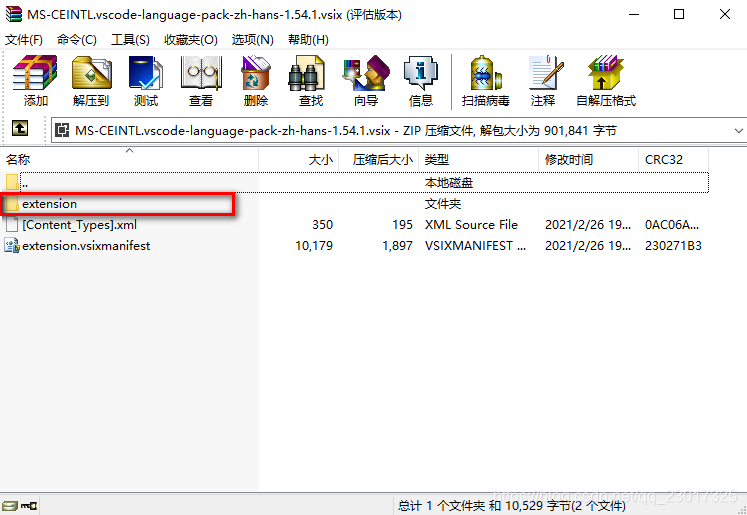747x515 pixels.
Task: Open the Tools (工具) menu
Action: [130, 40]
